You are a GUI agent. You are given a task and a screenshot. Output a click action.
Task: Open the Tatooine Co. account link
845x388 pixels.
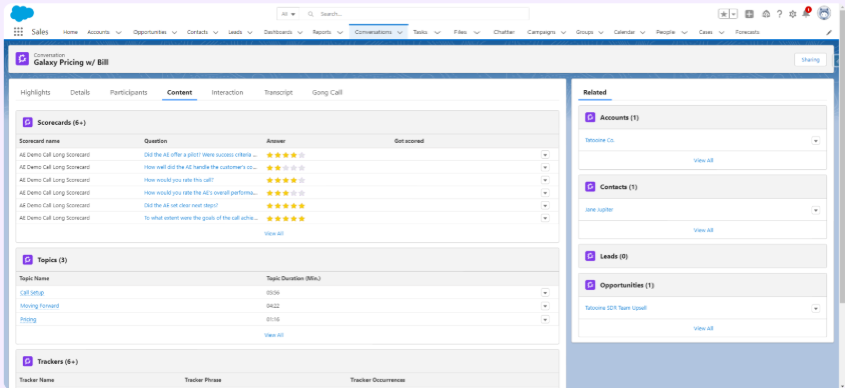(x=599, y=140)
